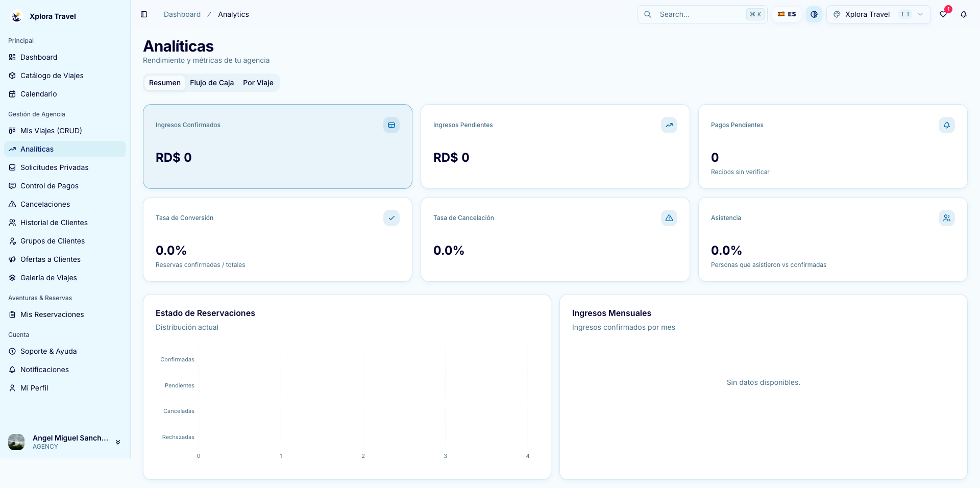This screenshot has width=980, height=488.
Task: Expand the Xplora Travel agency dropdown
Action: tap(878, 14)
